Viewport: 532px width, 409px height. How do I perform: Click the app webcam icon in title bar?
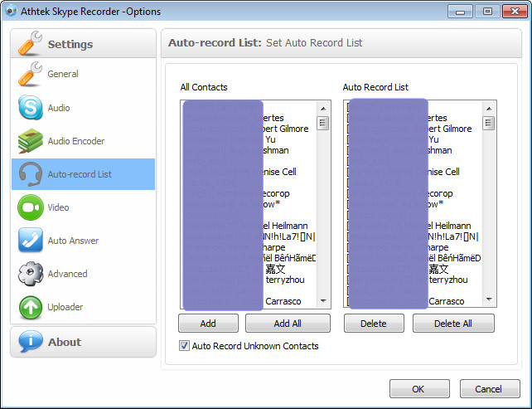click(12, 12)
